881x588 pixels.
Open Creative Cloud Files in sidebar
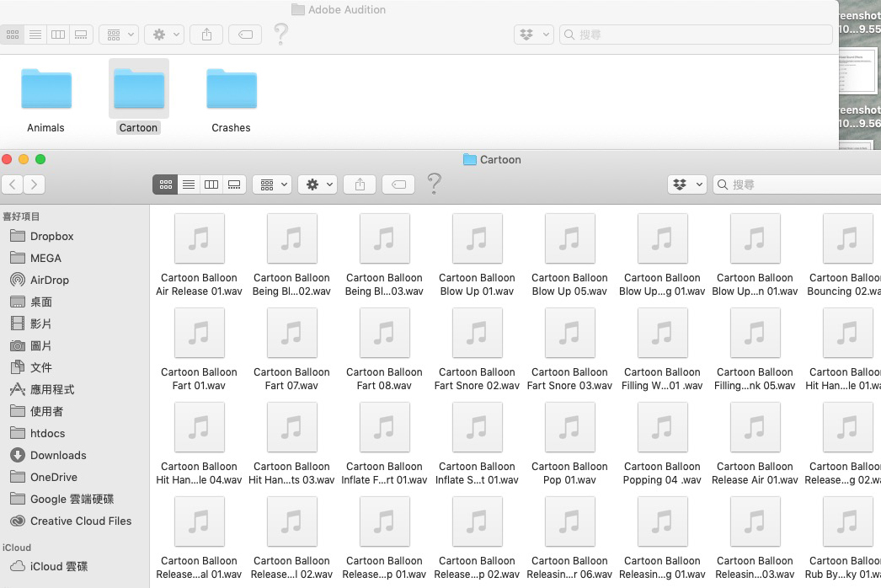point(80,521)
